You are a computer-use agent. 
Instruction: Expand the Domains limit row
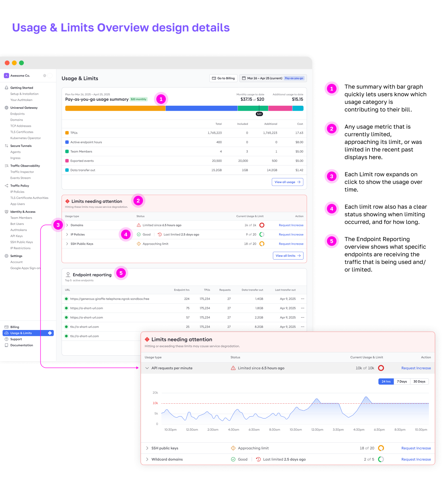pos(67,225)
